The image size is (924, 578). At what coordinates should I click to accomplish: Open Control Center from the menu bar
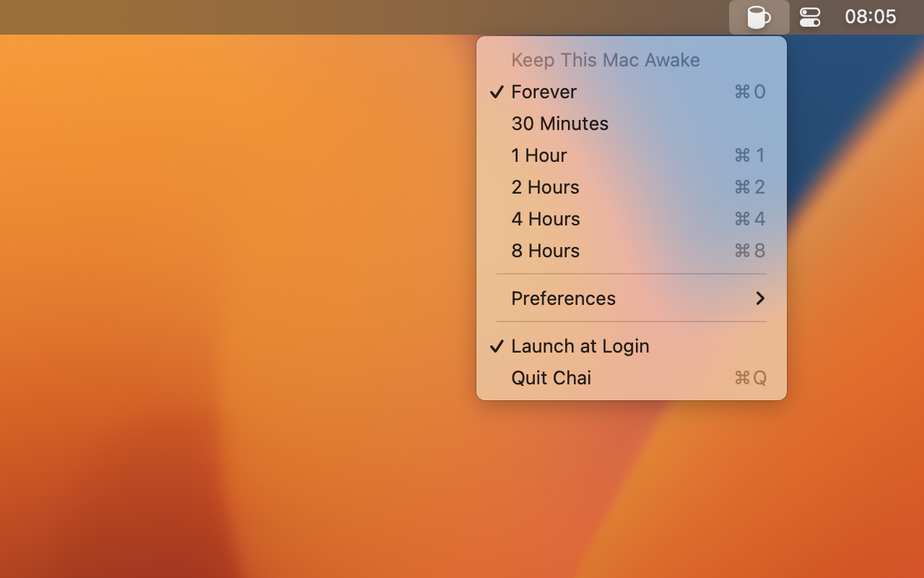pyautogui.click(x=810, y=17)
